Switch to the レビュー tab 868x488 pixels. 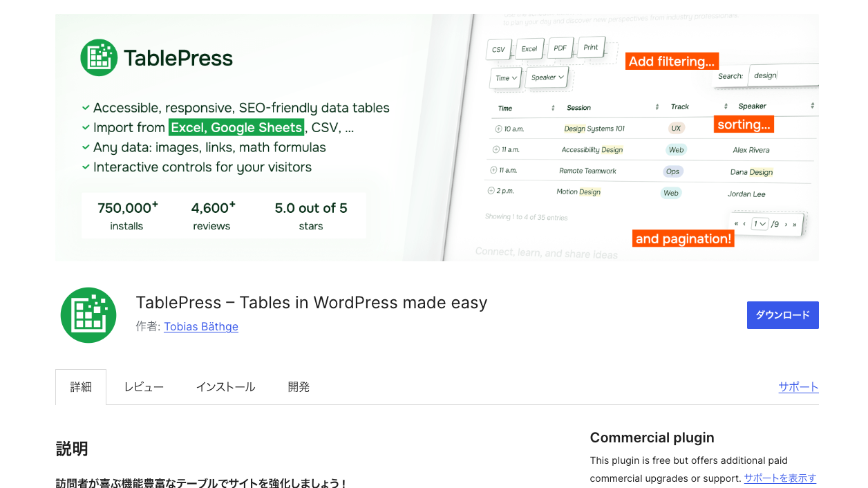click(x=144, y=387)
